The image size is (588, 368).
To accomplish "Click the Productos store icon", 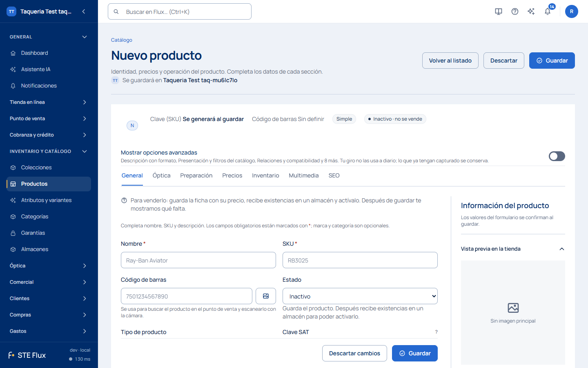I will 13,184.
